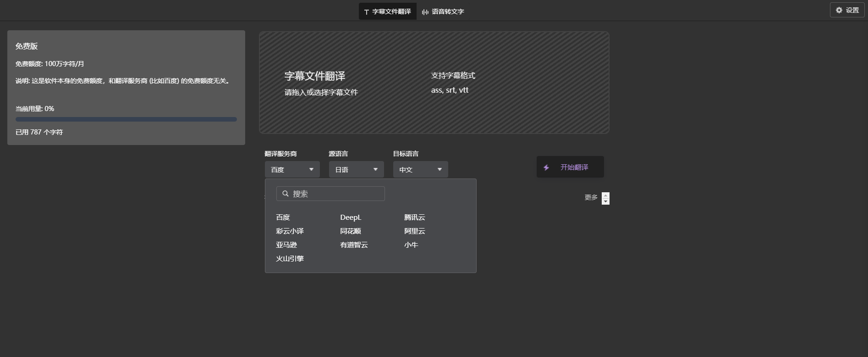The height and width of the screenshot is (357, 868).
Task: Select 有道智云 from the provider list
Action: pos(354,245)
